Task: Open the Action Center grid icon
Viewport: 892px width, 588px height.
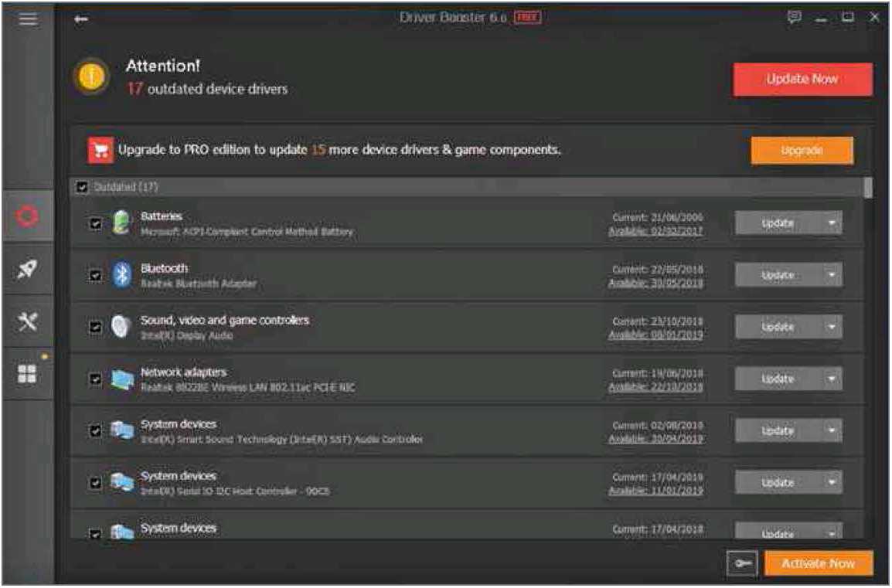Action: (27, 374)
